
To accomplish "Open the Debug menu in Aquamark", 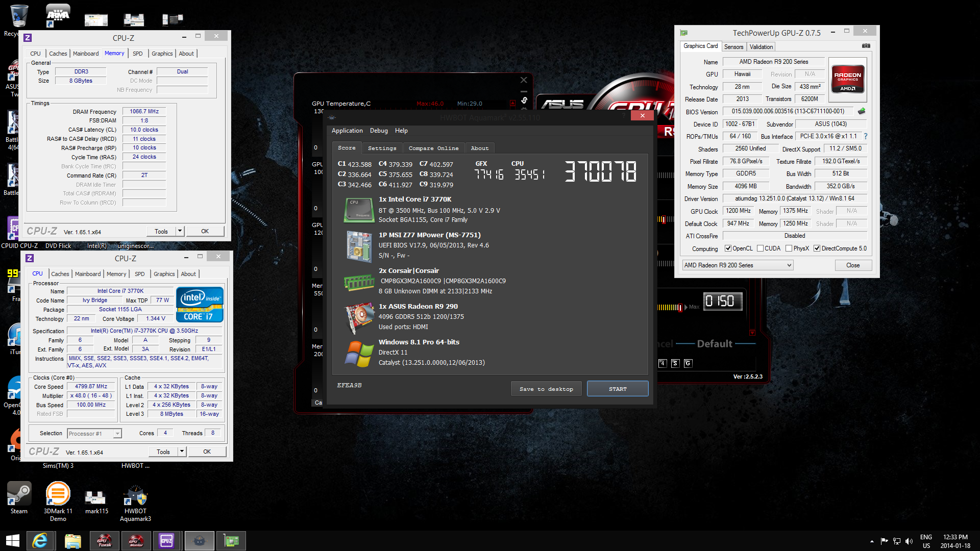I will point(379,131).
